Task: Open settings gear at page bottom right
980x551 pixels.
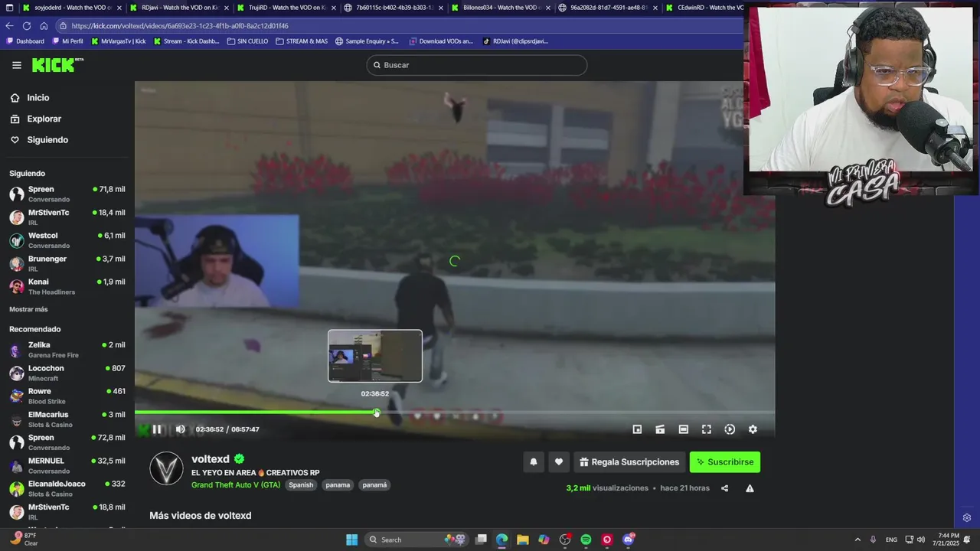Action: [x=966, y=518]
